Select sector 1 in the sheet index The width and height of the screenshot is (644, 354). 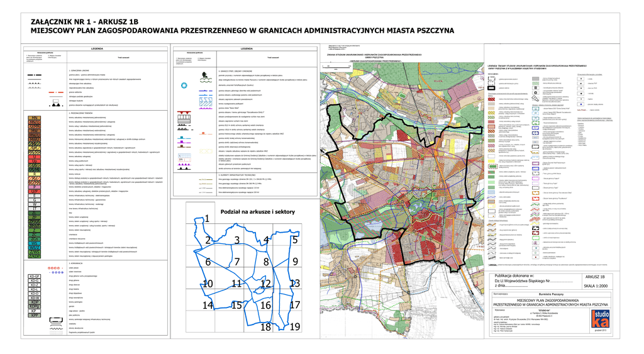206,219
